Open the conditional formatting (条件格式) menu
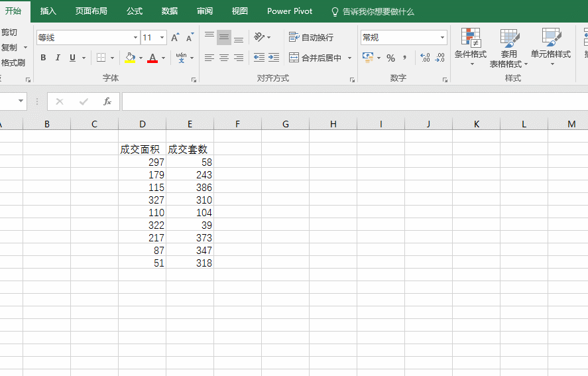The height and width of the screenshot is (376, 588). (471, 48)
